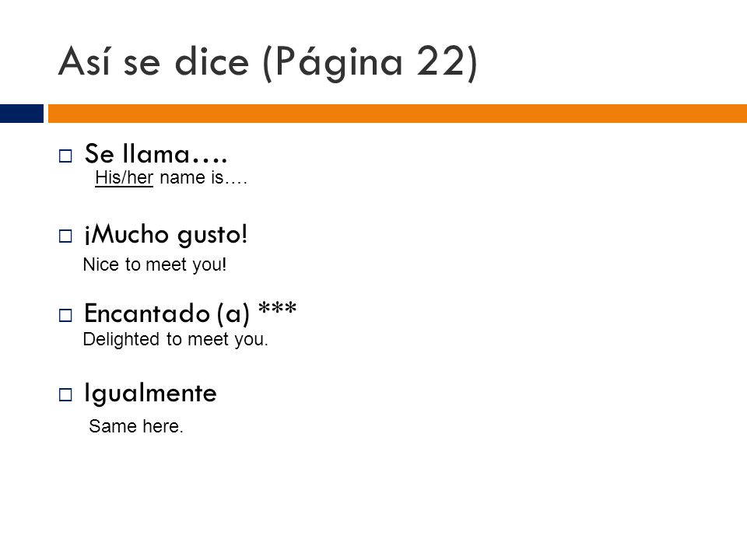The width and height of the screenshot is (747, 560).
Task: Click the ¡Mucho gusto! phrase
Action: pyautogui.click(x=166, y=235)
